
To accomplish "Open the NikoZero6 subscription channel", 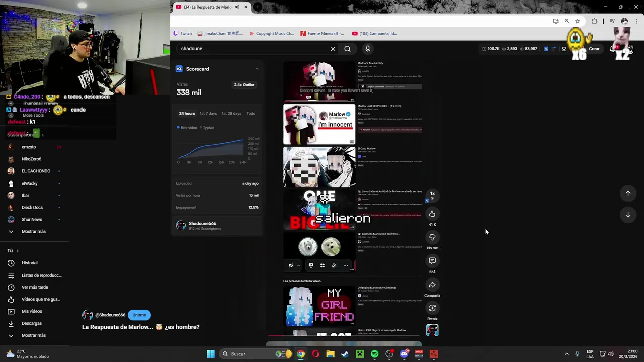I will click(x=31, y=159).
